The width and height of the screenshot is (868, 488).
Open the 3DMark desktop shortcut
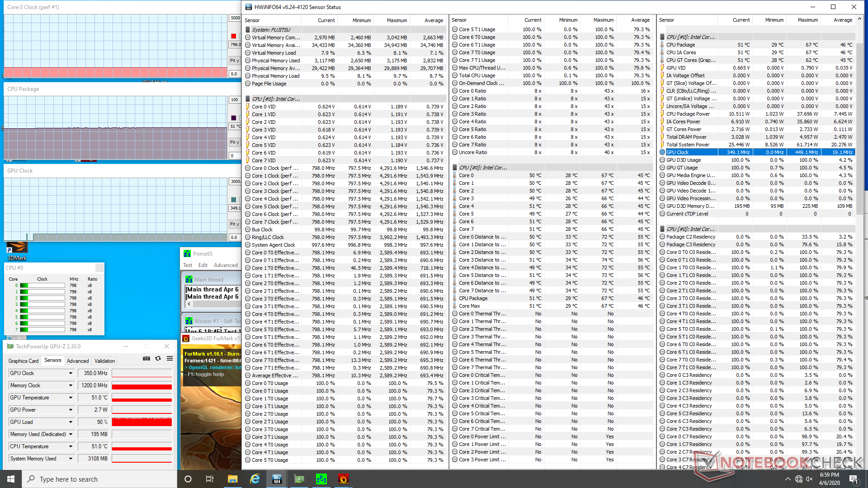click(17, 251)
